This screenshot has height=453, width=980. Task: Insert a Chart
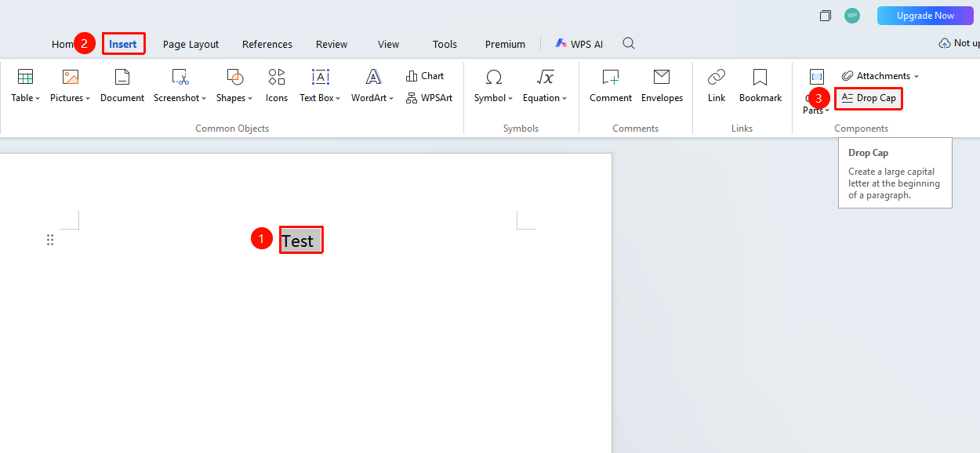425,76
